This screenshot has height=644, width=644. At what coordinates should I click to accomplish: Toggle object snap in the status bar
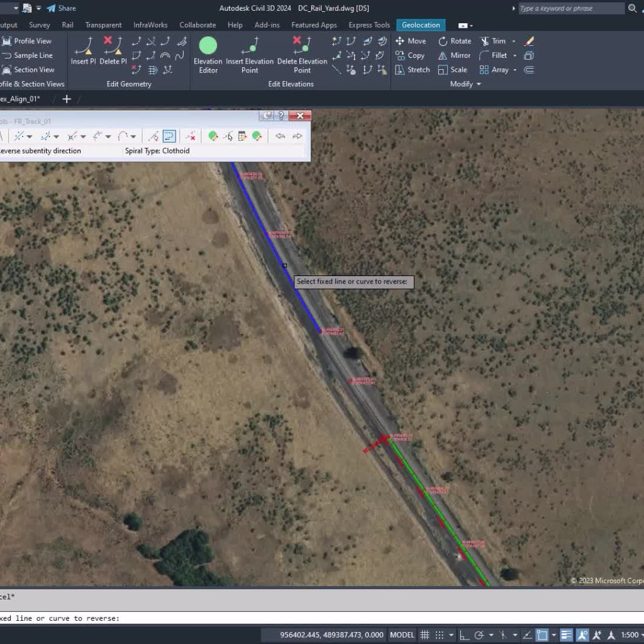[x=541, y=635]
